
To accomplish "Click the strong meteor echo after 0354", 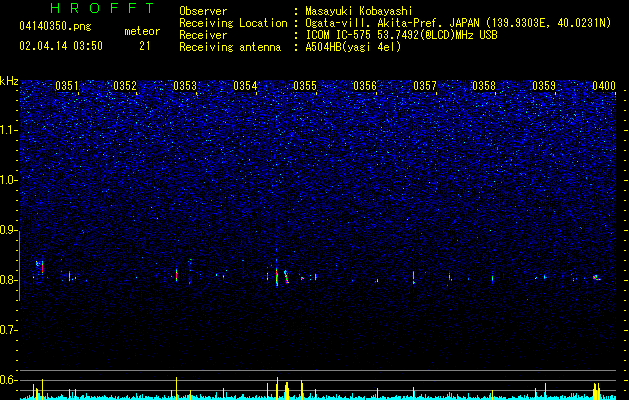I will [277, 276].
